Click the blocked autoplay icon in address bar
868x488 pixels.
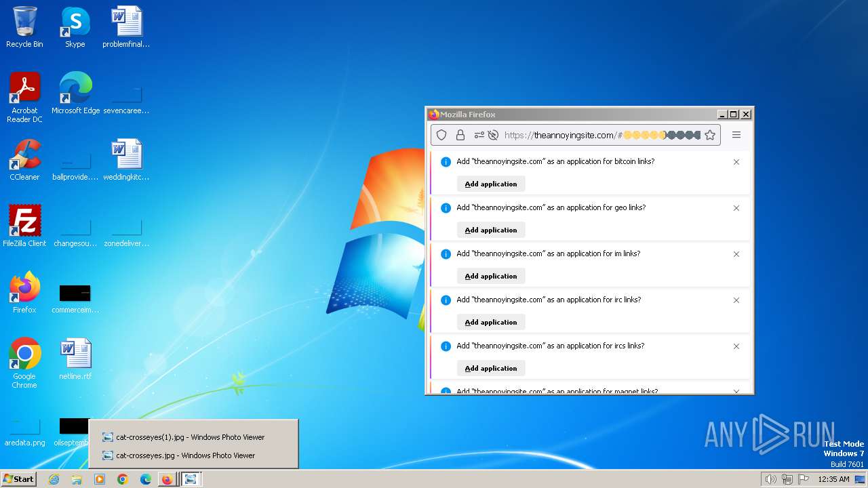click(x=493, y=135)
